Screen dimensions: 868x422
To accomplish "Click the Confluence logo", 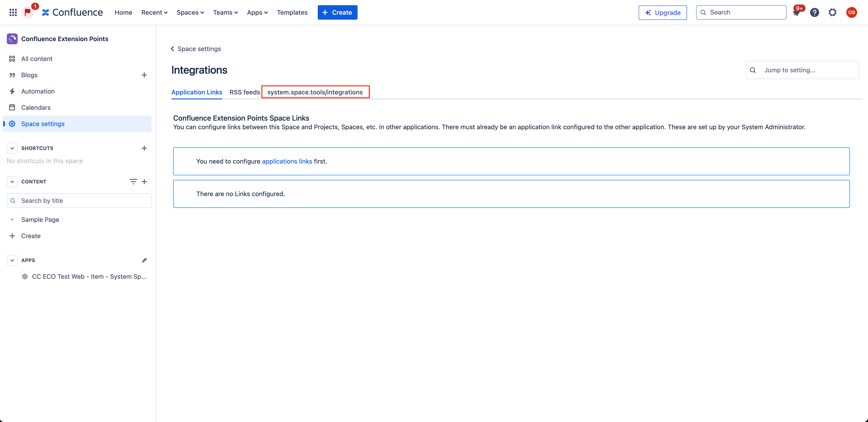I will 72,12.
